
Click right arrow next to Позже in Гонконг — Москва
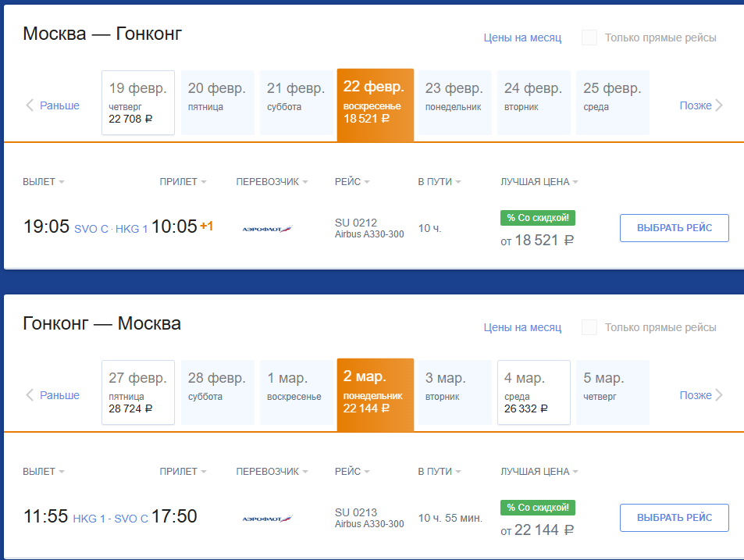tap(719, 395)
